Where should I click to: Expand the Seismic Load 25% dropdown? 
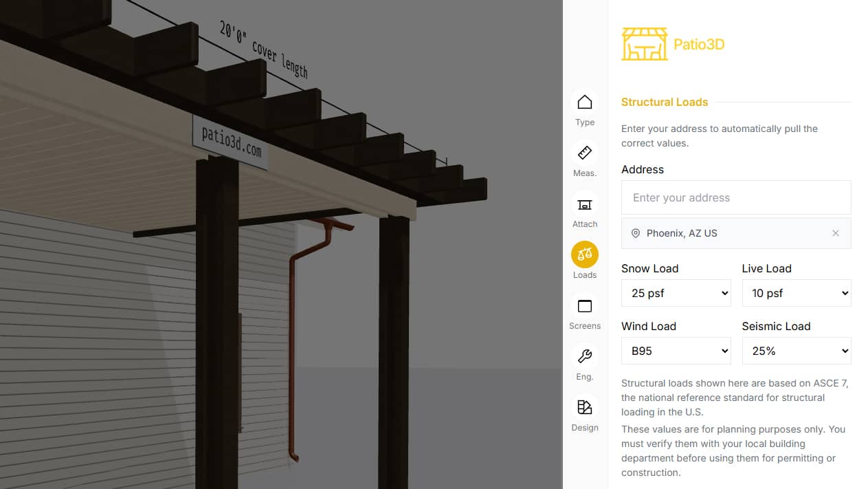[797, 351]
